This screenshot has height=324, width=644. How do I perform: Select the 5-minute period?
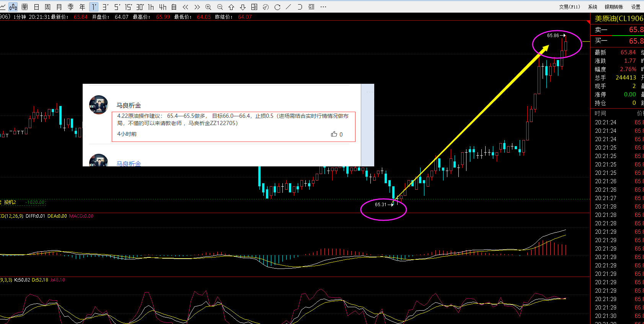[117, 7]
